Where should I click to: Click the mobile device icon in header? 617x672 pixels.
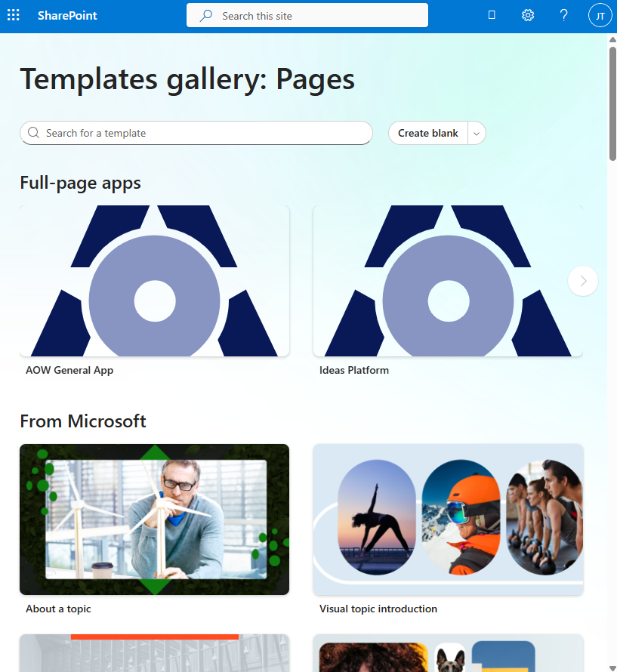(492, 15)
